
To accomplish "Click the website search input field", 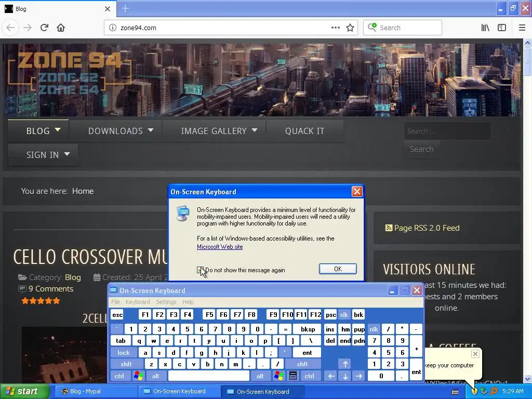I will (447, 131).
